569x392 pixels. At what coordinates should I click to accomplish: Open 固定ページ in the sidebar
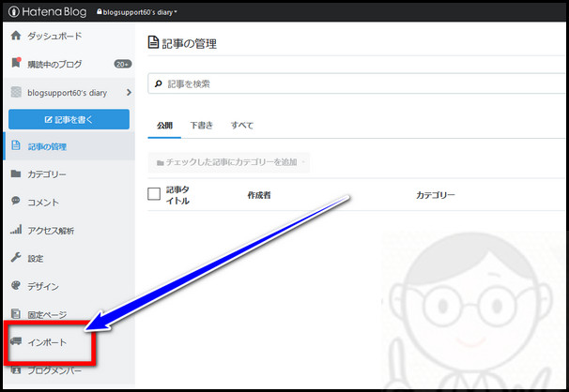pos(47,315)
